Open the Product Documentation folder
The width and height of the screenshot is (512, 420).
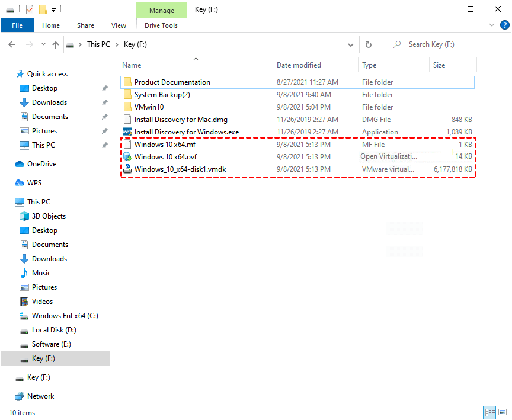coord(172,82)
